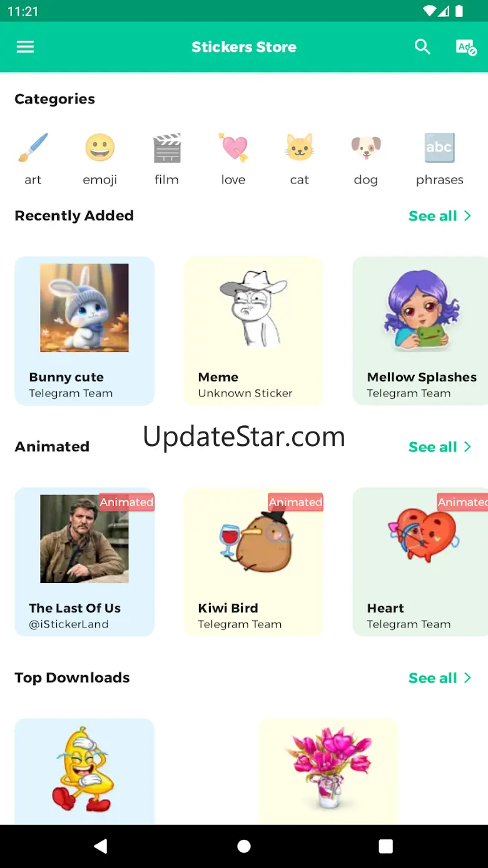This screenshot has height=868, width=488.
Task: Open the pink tulips bouquet sticker pack
Action: point(328,771)
